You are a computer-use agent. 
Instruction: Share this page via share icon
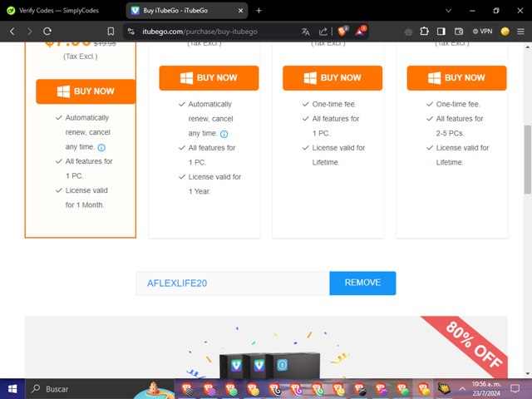(x=323, y=32)
